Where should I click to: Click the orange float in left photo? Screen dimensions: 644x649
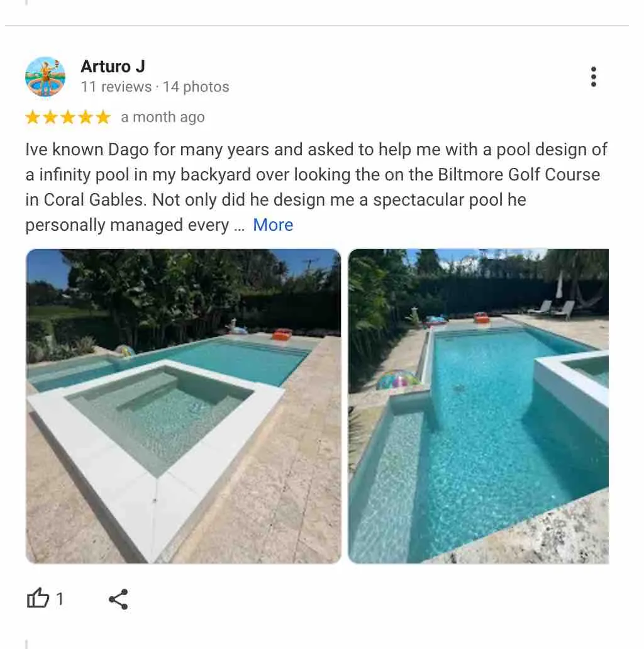(282, 333)
